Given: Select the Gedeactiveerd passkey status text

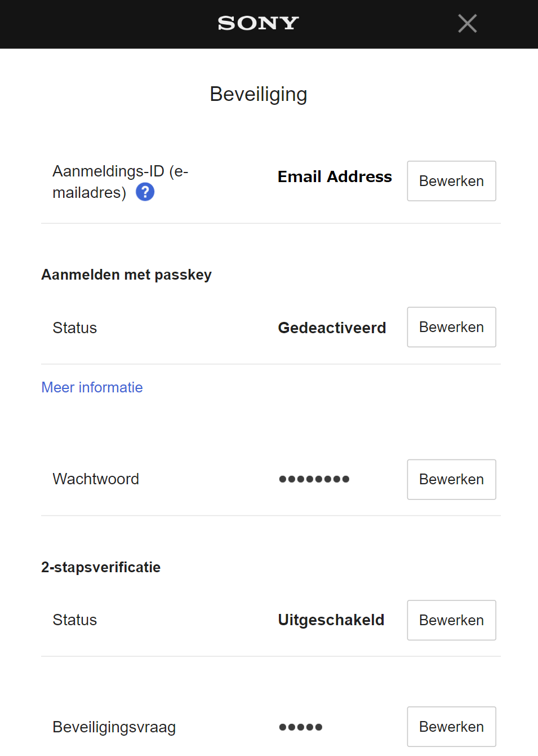Looking at the screenshot, I should [x=332, y=328].
